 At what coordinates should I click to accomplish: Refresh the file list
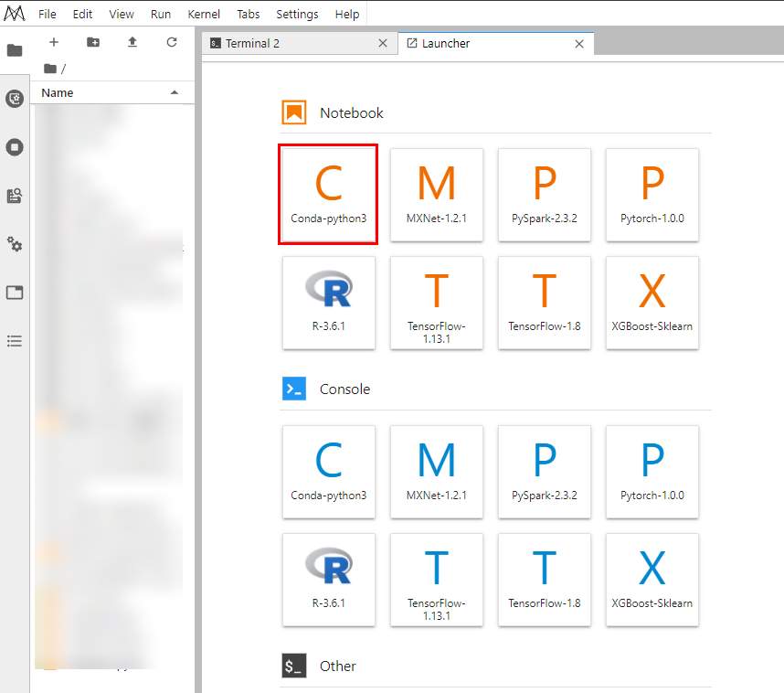click(x=172, y=42)
